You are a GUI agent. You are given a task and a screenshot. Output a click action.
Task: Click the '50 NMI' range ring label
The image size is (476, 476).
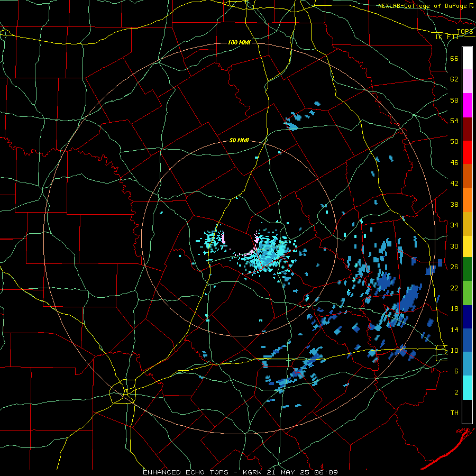239,140
